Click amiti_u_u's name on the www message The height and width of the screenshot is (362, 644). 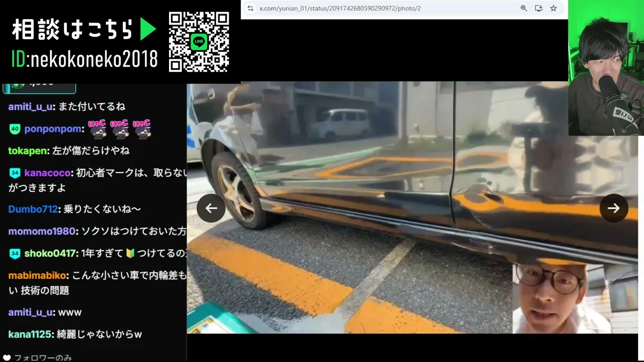pos(31,312)
